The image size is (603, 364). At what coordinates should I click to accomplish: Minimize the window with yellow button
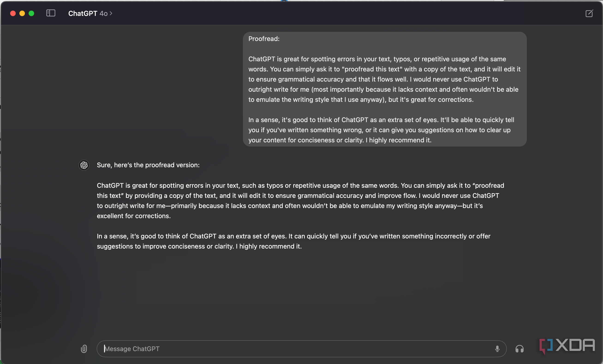22,13
